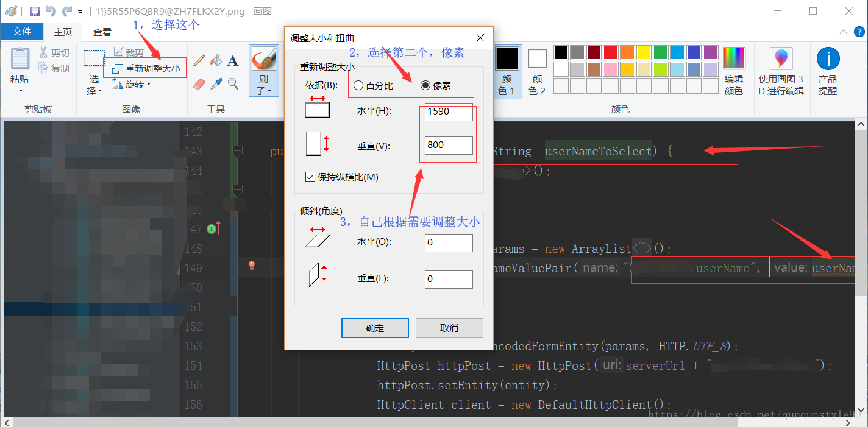Select the rectangular selection tool icon
This screenshot has width=868, height=427.
(x=94, y=58)
